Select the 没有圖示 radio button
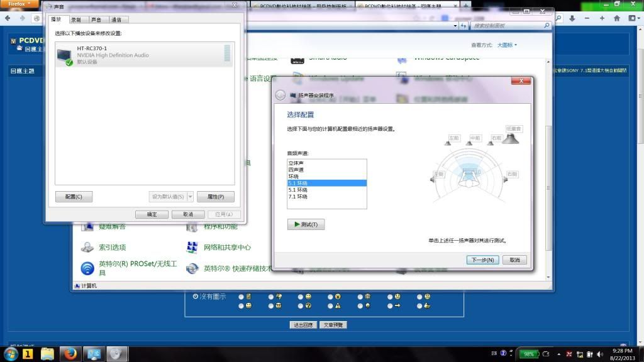This screenshot has width=644, height=362. coord(196,296)
